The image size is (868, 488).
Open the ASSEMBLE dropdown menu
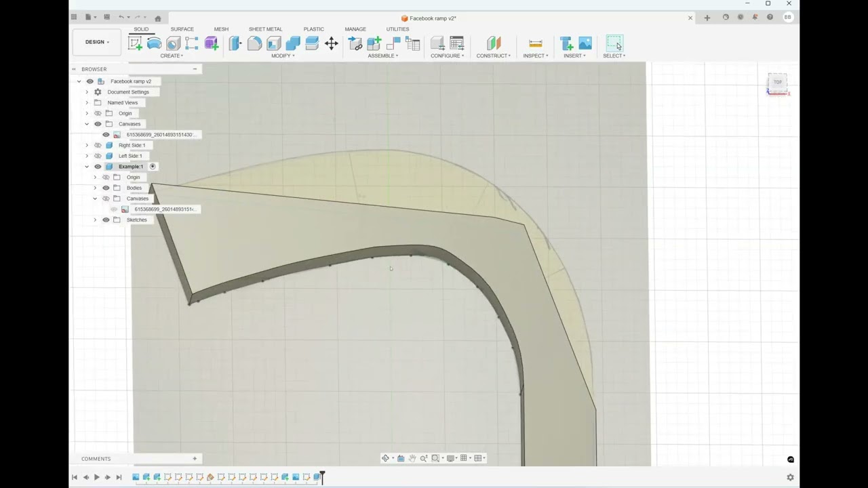(x=383, y=56)
